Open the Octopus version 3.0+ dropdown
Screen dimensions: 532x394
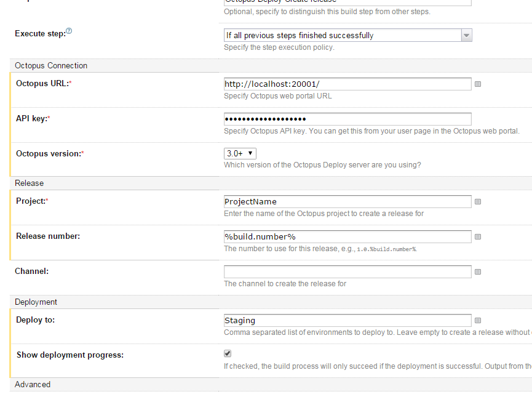click(x=240, y=153)
